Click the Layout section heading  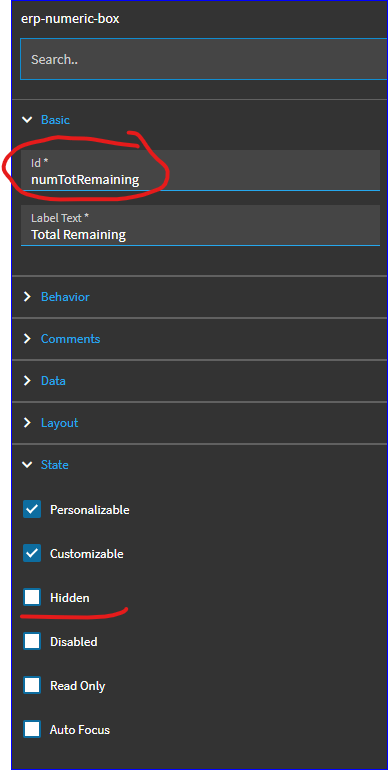pos(59,423)
